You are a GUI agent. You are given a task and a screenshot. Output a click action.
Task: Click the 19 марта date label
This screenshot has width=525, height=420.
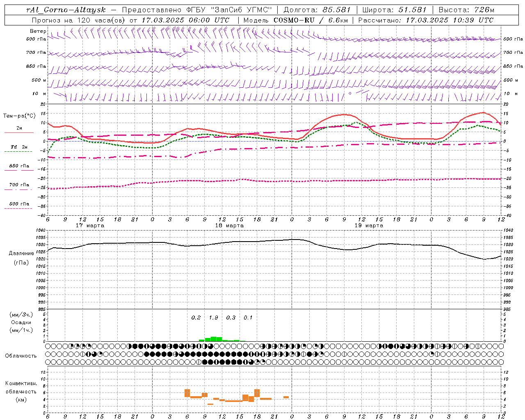tap(369, 225)
